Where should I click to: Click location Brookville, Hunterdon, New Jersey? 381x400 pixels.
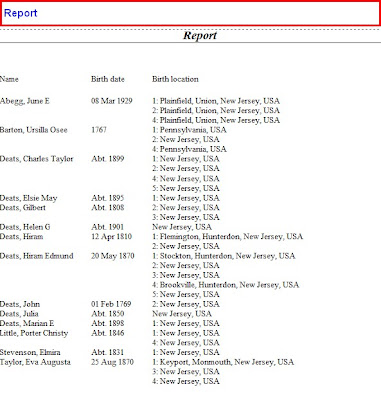pos(226,285)
